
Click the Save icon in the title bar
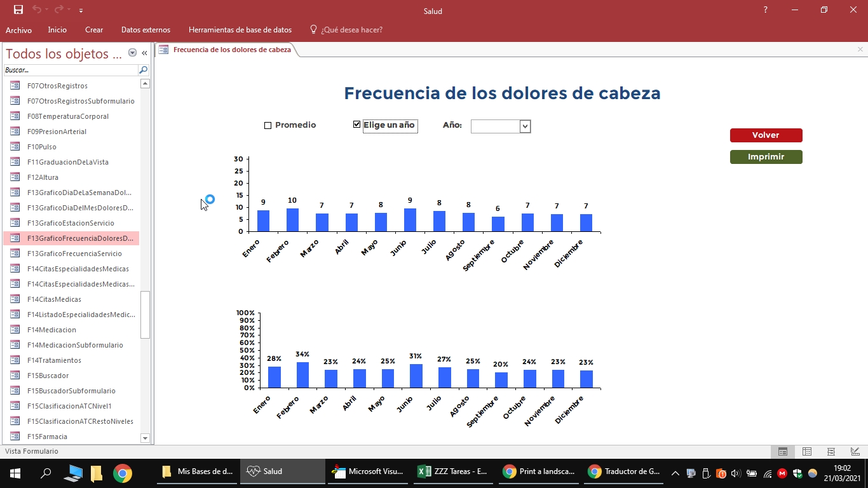click(18, 10)
